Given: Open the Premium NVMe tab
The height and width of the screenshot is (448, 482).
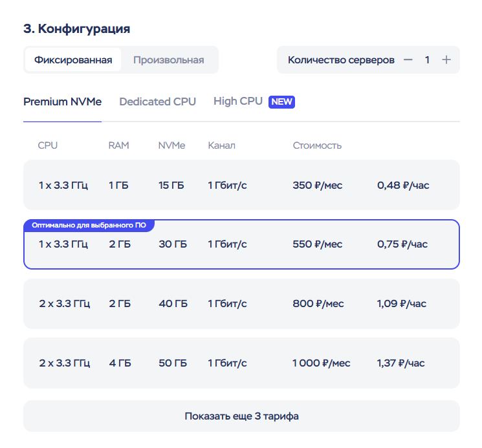Looking at the screenshot, I should (x=62, y=101).
